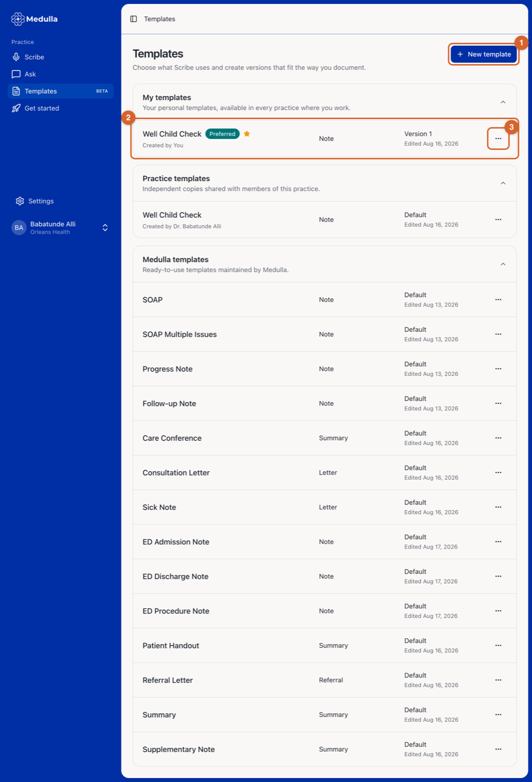Open more options for ED Procedure Note

coord(498,612)
